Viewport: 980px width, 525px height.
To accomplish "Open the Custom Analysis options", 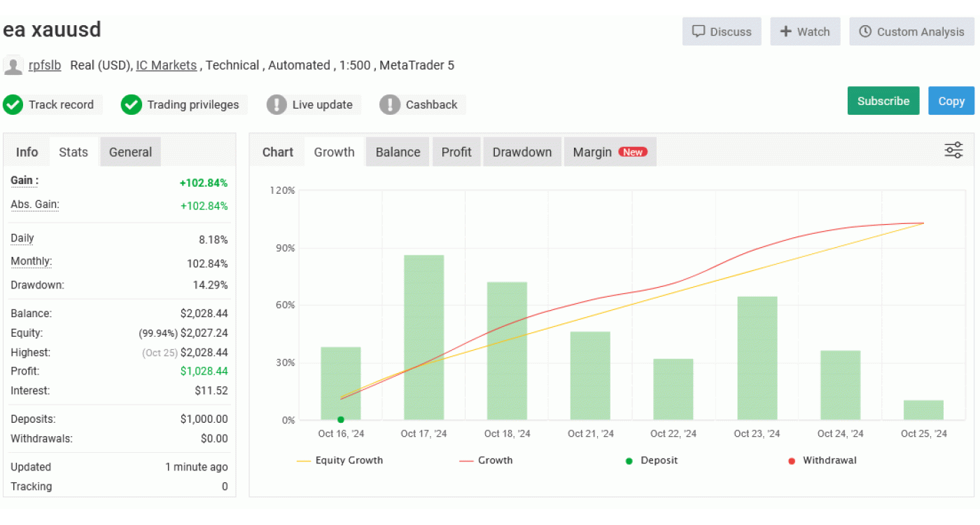I will [x=911, y=31].
